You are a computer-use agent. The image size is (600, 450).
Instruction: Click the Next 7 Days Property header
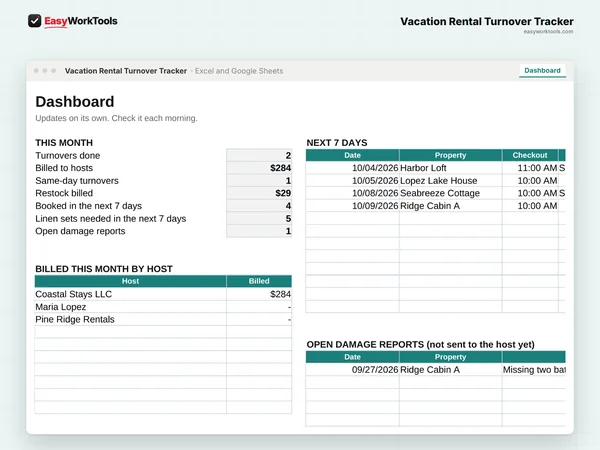point(450,155)
